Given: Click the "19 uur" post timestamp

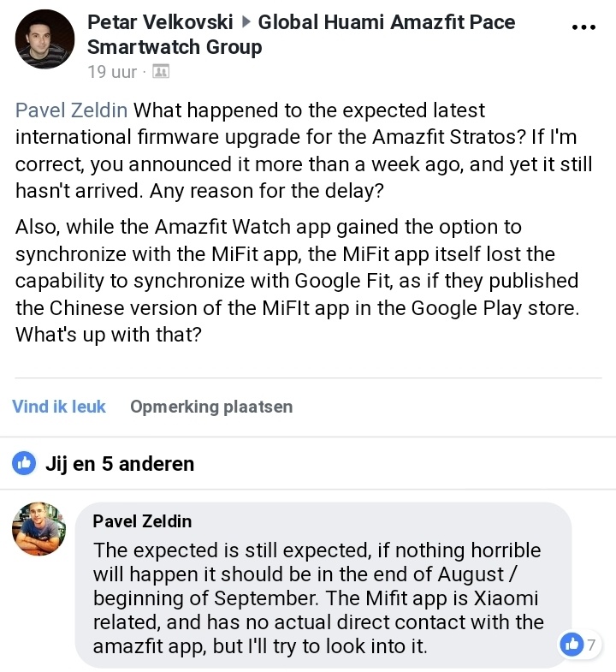Looking at the screenshot, I should [x=112, y=72].
